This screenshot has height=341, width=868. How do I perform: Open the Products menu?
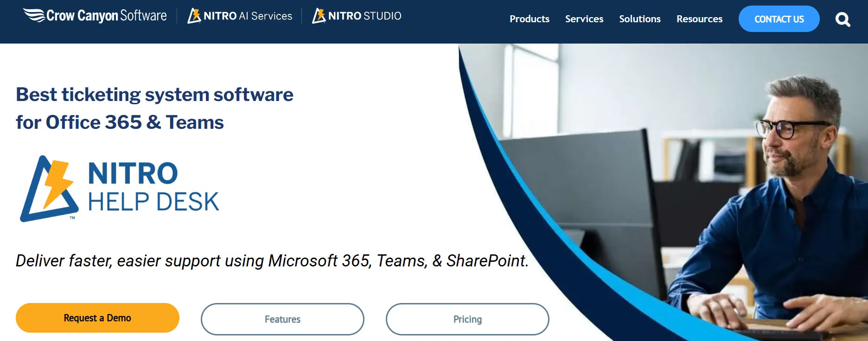pos(530,19)
